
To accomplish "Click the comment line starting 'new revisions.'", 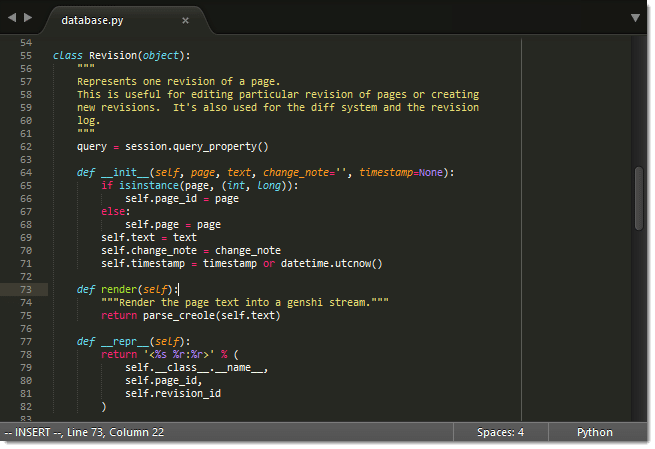I will point(278,107).
